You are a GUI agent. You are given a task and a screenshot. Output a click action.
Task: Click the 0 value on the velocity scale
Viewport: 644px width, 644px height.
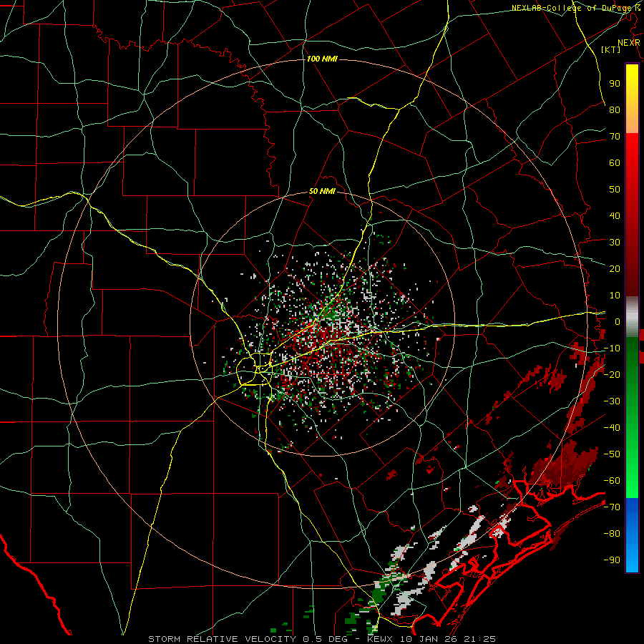click(618, 321)
